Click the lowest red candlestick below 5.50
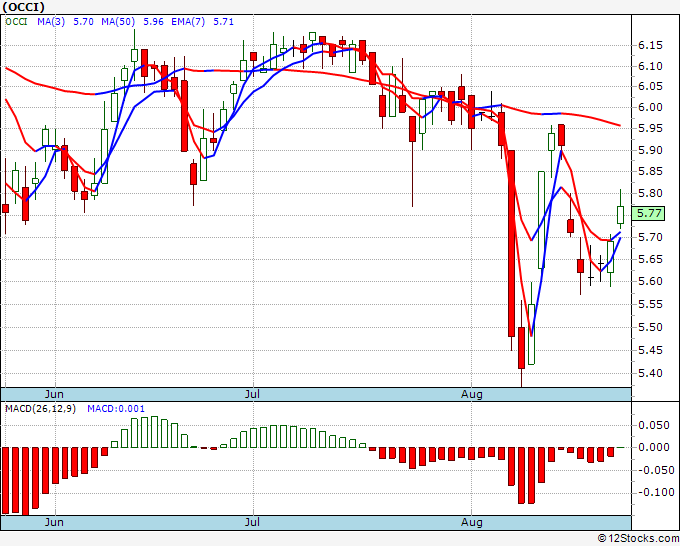The width and height of the screenshot is (680, 546). tap(522, 348)
